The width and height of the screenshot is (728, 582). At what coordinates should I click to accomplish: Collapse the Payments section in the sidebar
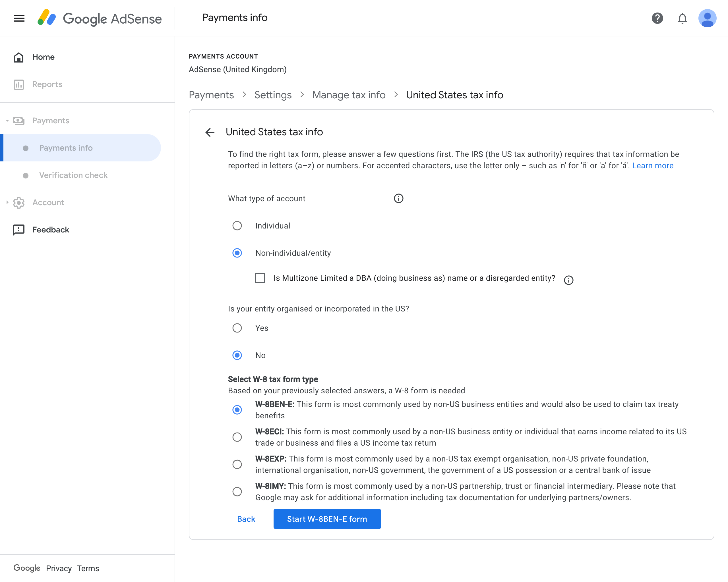(7, 120)
